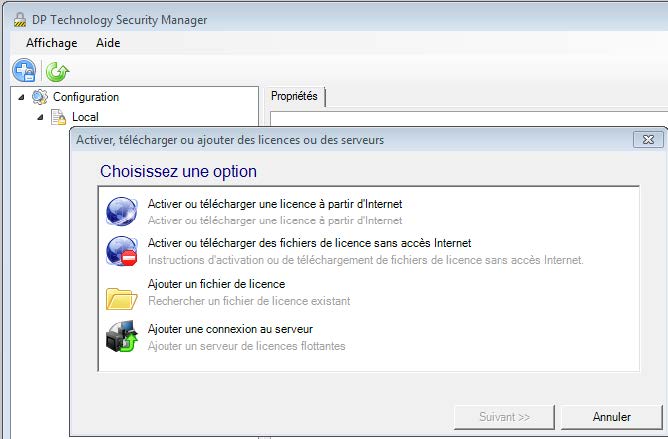Select "Ajouter un fichier de licence" option
Image resolution: width=668 pixels, height=439 pixels.
click(x=216, y=284)
